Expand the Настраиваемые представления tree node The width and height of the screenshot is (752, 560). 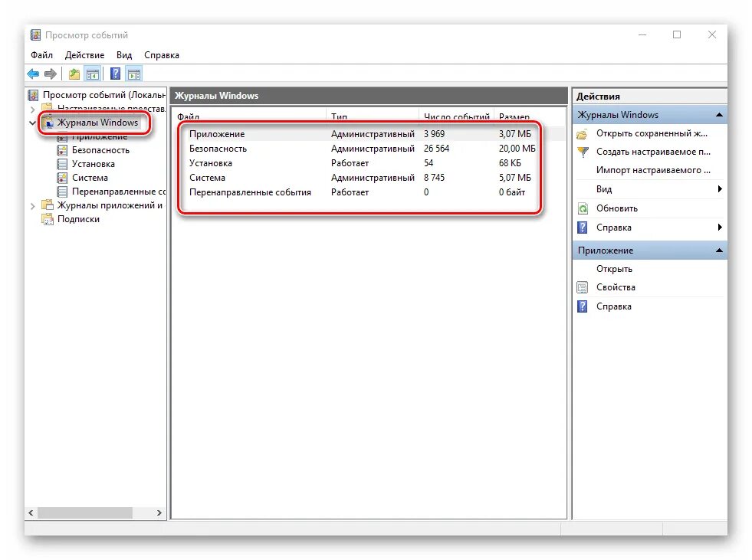pyautogui.click(x=32, y=110)
